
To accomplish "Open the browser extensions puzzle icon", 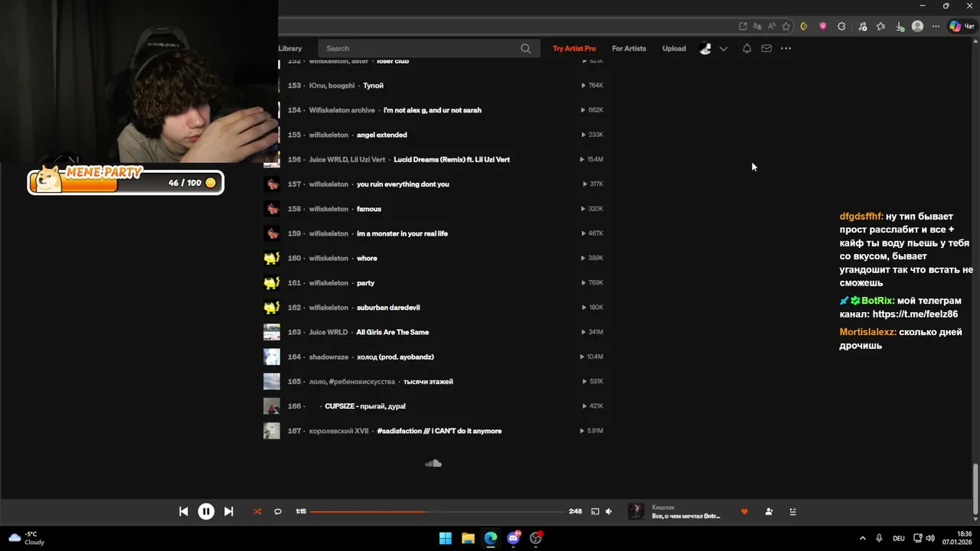I will click(x=842, y=26).
